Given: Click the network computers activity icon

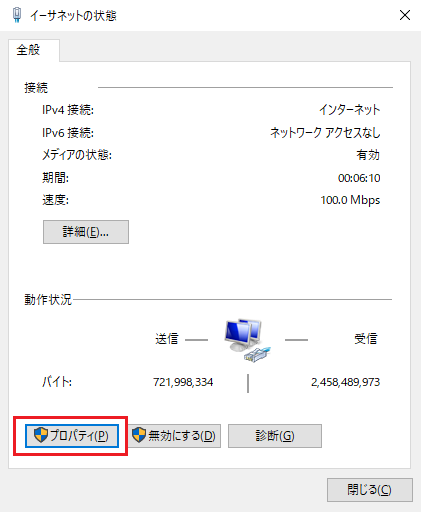Looking at the screenshot, I should [x=247, y=340].
